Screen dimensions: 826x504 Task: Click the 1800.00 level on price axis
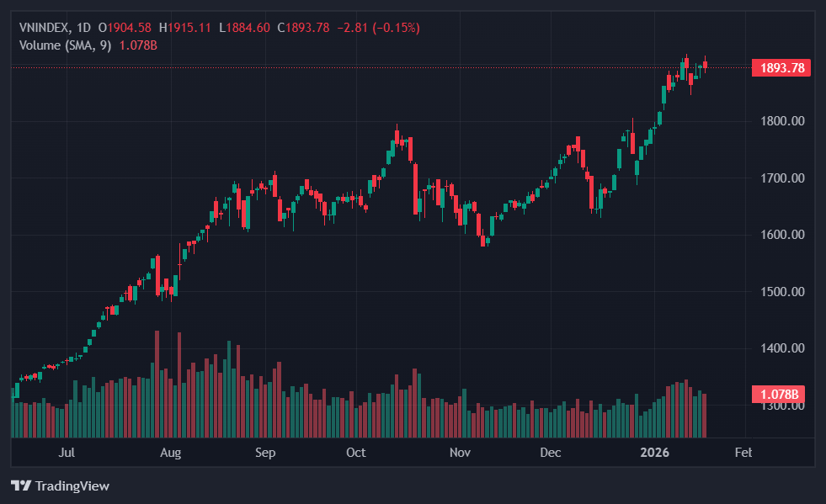(782, 121)
